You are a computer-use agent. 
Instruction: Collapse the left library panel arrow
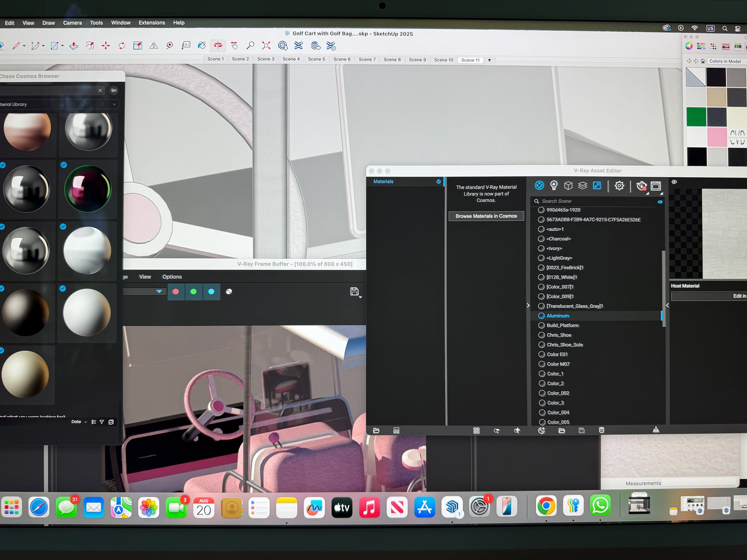click(528, 305)
